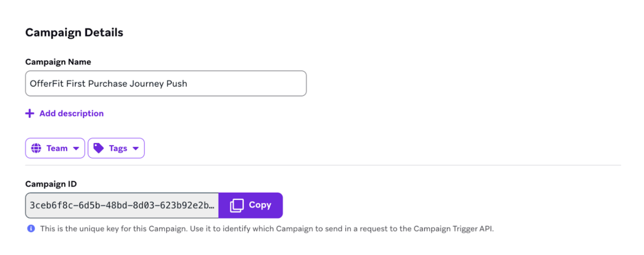Click the Campaign ID field label
The width and height of the screenshot is (644, 255).
51,184
